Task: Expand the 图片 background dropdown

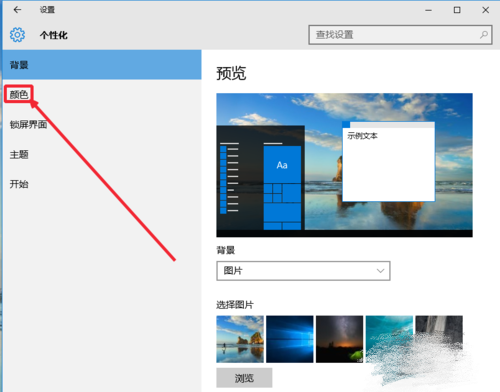Action: click(303, 271)
